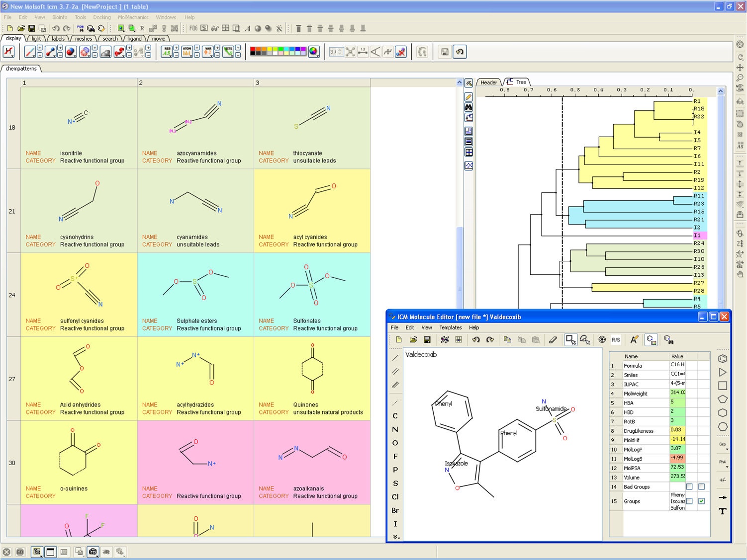Open the site label (SITE) dropdown
The image size is (747, 560).
pos(228,52)
